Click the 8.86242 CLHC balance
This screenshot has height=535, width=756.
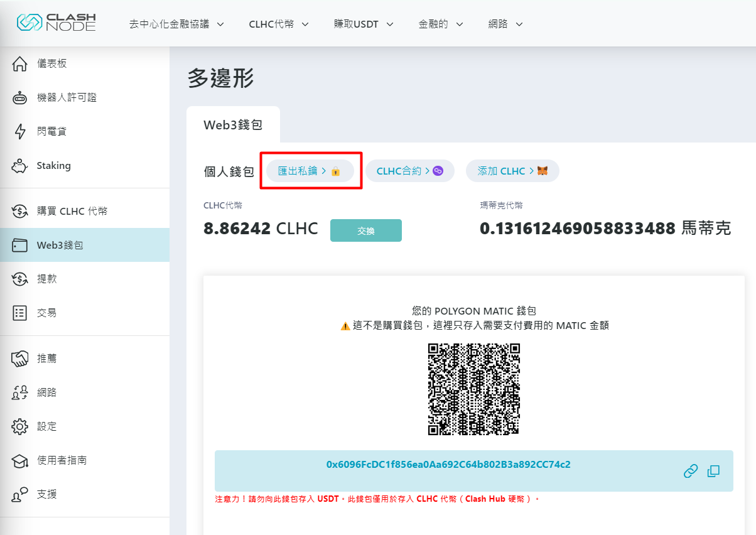[x=261, y=229]
